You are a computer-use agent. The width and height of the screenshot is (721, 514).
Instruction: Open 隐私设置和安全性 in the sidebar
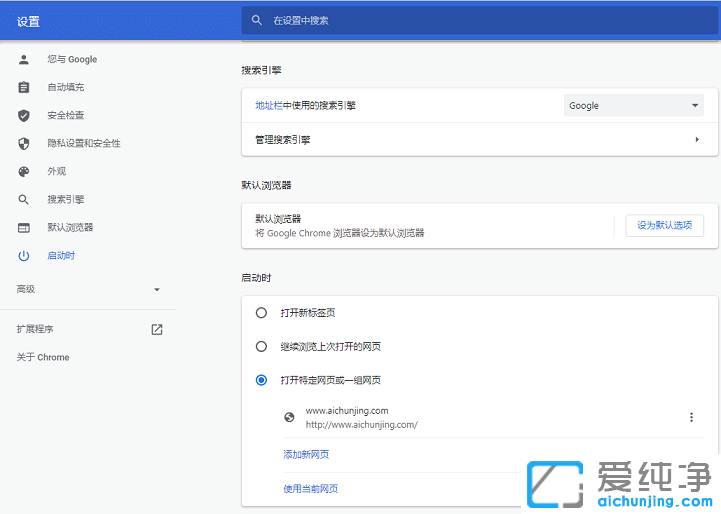coord(84,143)
